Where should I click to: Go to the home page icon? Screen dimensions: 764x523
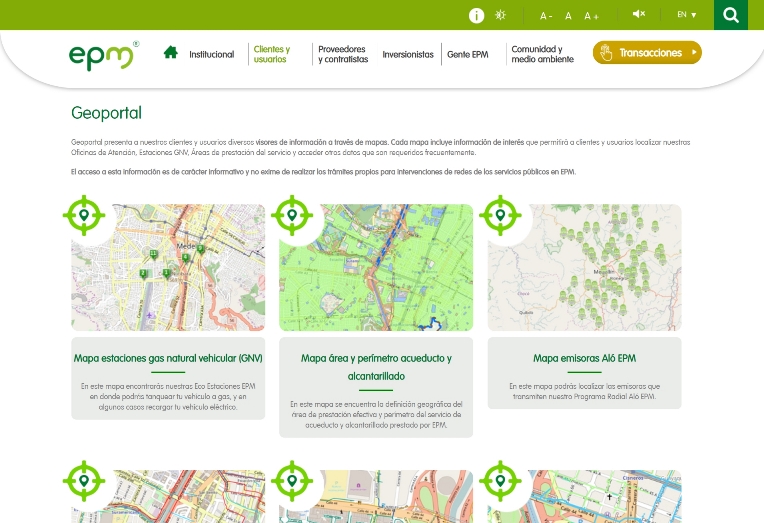click(171, 53)
